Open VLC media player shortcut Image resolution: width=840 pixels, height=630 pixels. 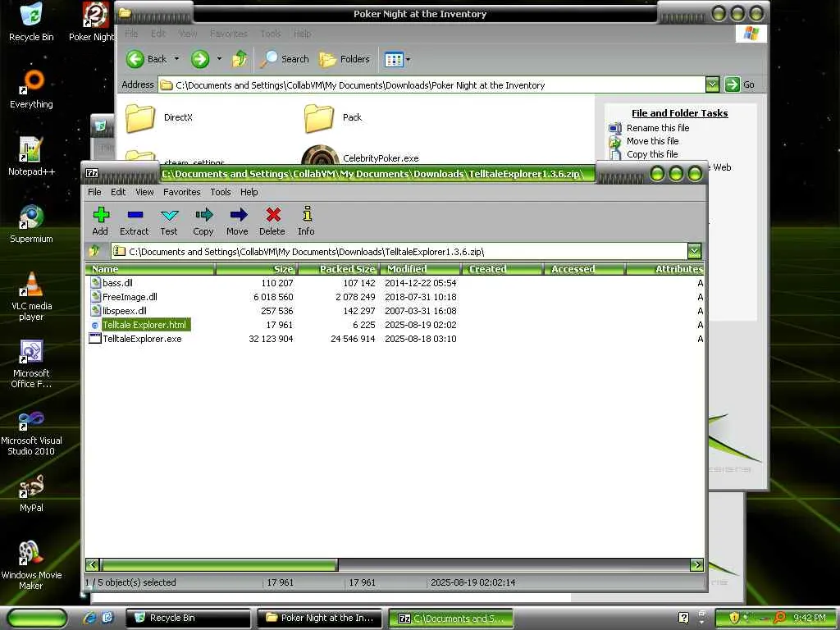pos(31,296)
